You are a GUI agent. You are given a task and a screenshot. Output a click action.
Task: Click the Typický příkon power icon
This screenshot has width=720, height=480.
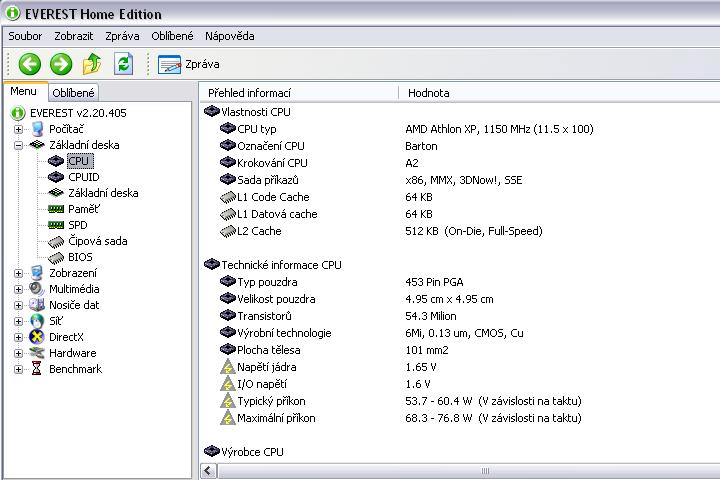227,401
